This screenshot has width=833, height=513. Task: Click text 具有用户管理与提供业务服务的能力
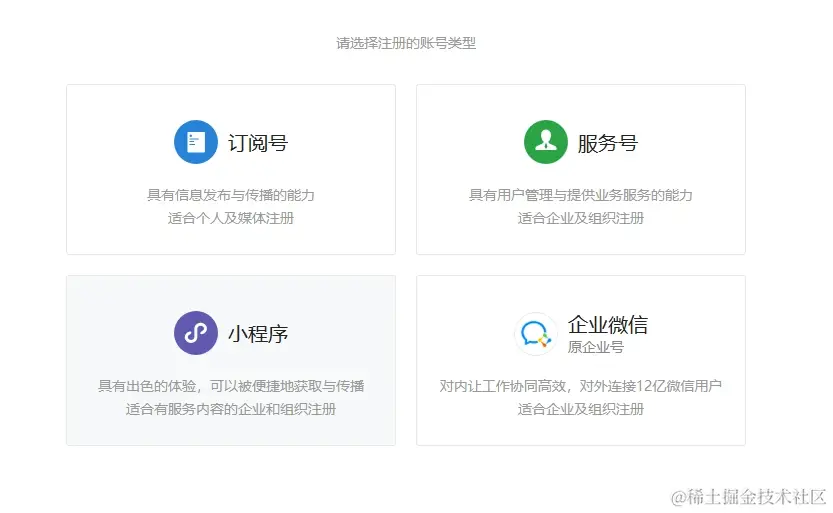tap(581, 195)
